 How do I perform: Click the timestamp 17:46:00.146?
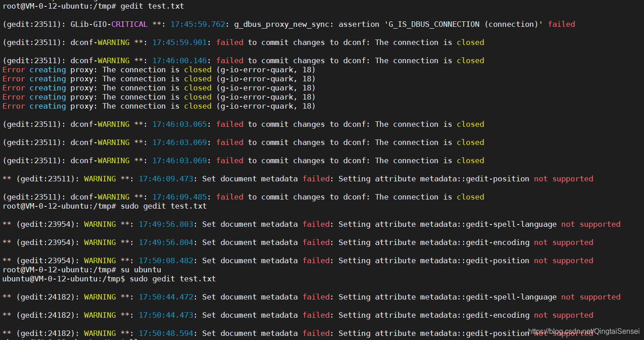[180, 60]
